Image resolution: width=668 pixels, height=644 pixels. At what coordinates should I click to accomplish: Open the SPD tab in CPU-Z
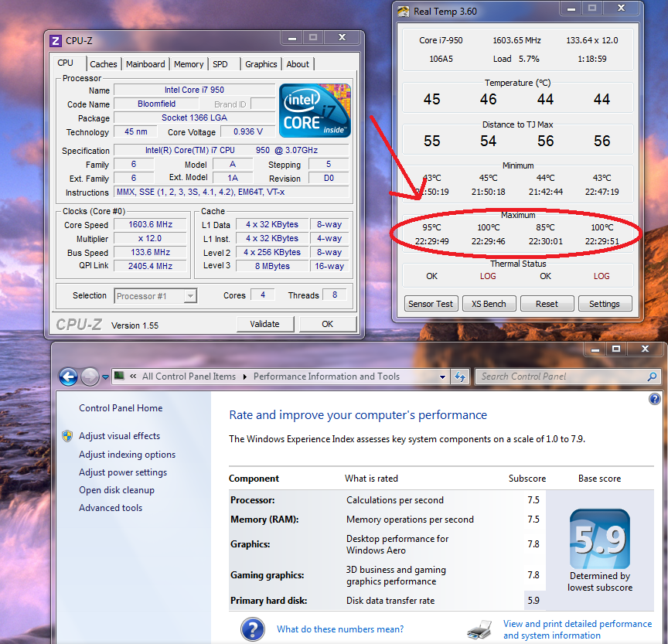tap(220, 64)
